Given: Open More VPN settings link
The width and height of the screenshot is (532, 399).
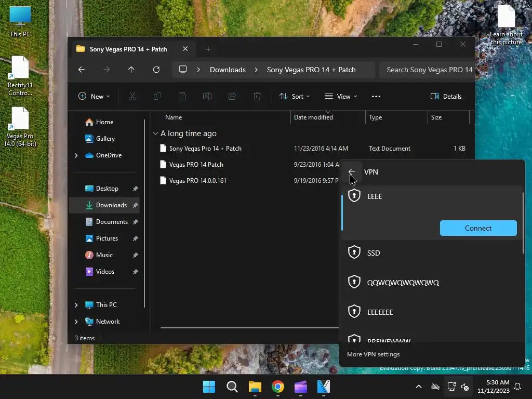Looking at the screenshot, I should (373, 354).
